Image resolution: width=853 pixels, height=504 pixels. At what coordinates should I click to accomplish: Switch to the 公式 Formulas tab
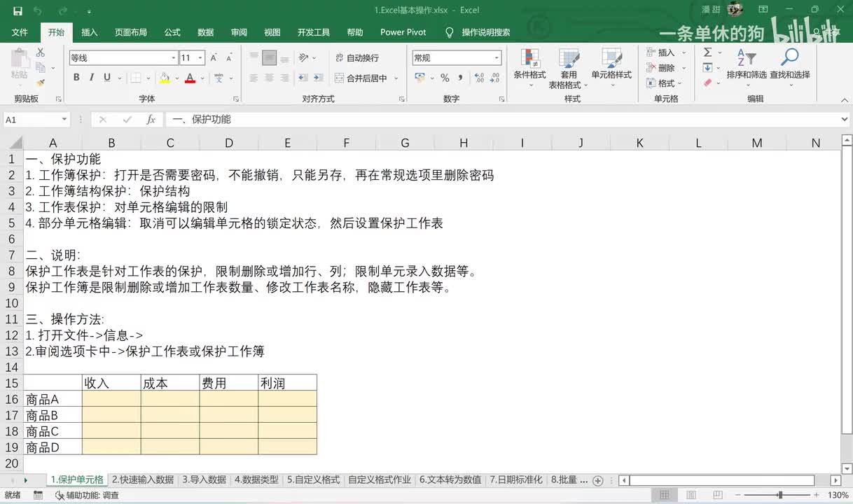(172, 32)
